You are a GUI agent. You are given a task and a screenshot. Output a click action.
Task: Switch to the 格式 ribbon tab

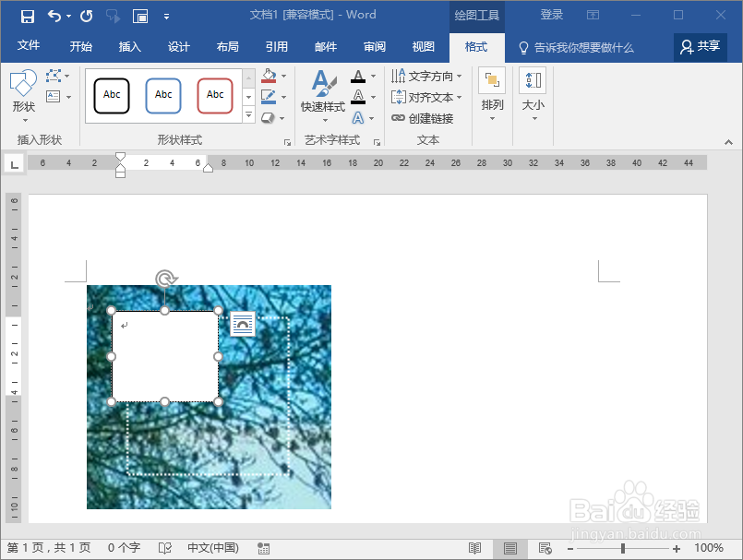(476, 46)
